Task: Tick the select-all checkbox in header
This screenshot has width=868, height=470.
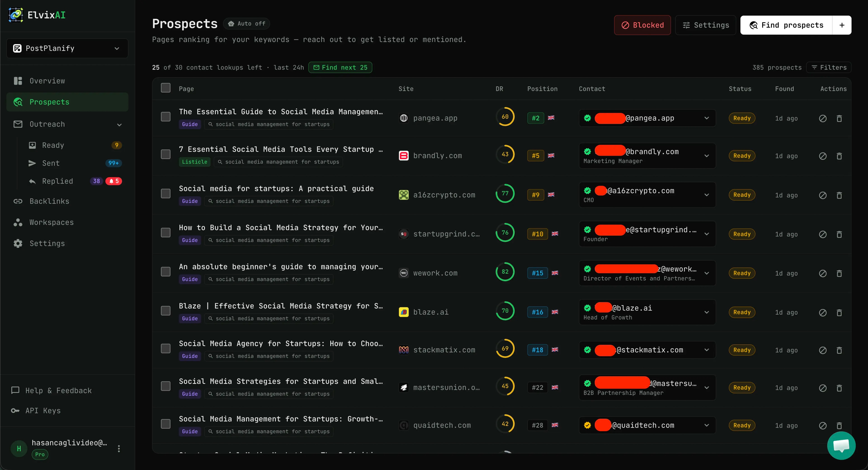Action: click(x=165, y=88)
